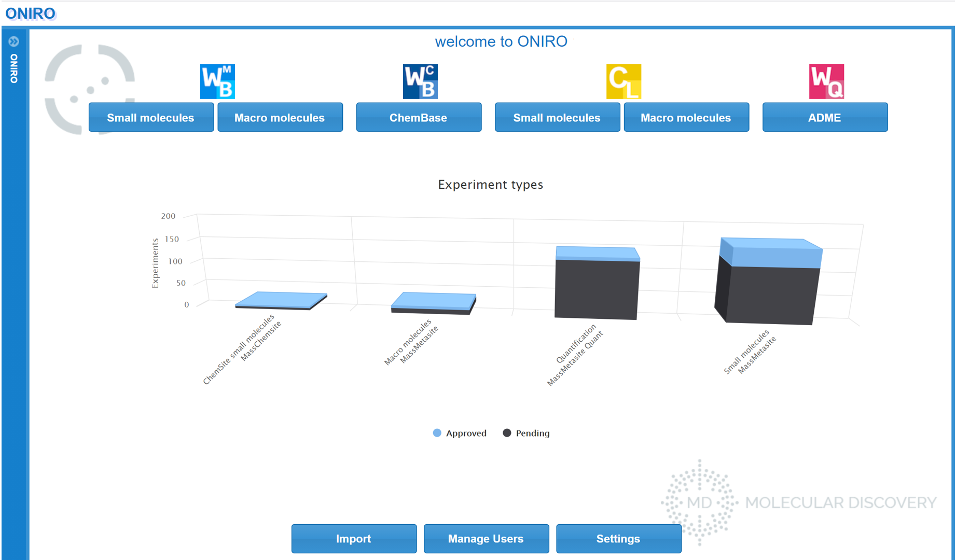Image resolution: width=956 pixels, height=560 pixels.
Task: Click the double-chevron icon atop the sidebar
Action: [13, 41]
